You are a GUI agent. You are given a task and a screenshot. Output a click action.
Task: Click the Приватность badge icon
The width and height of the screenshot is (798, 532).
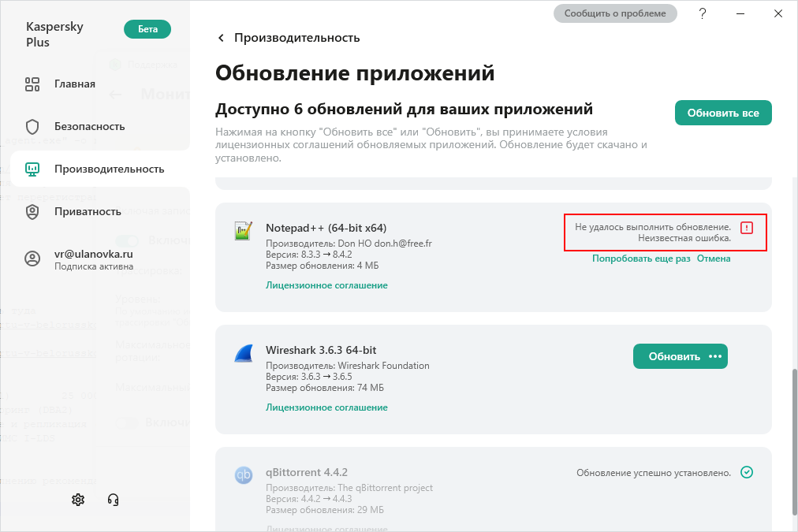tap(32, 212)
